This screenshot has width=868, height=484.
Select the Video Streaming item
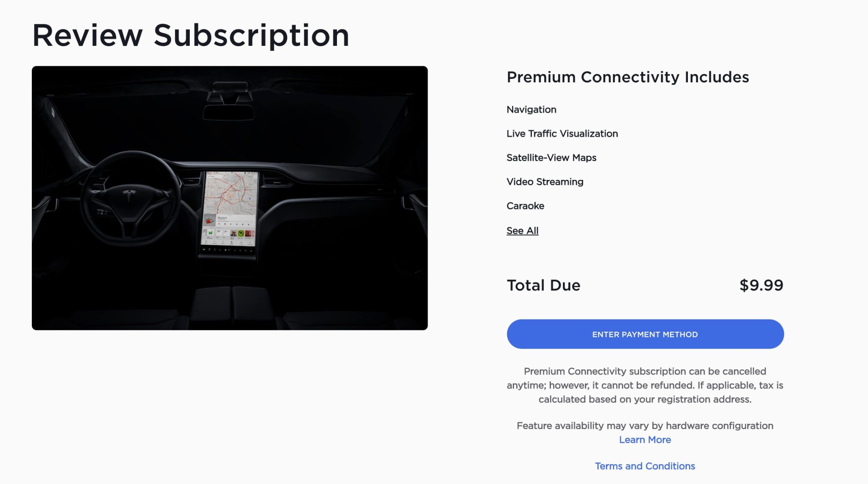click(x=545, y=182)
